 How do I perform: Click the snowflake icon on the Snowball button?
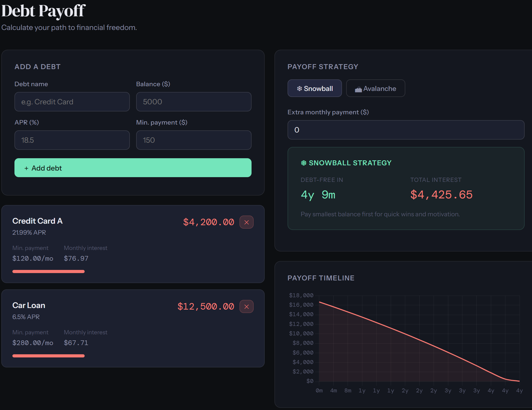pos(300,89)
